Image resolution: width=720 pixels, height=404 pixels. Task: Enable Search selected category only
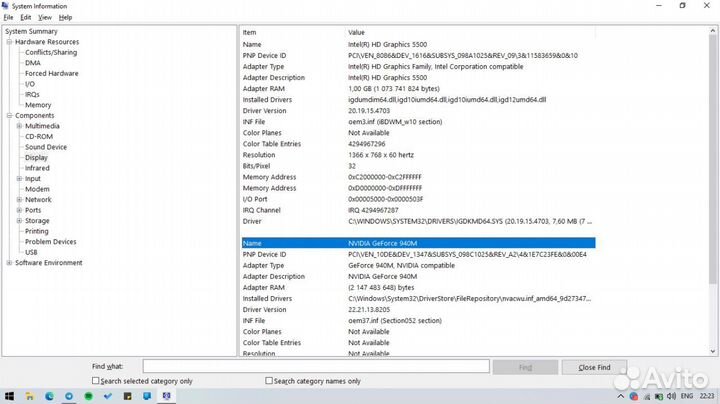click(x=96, y=381)
